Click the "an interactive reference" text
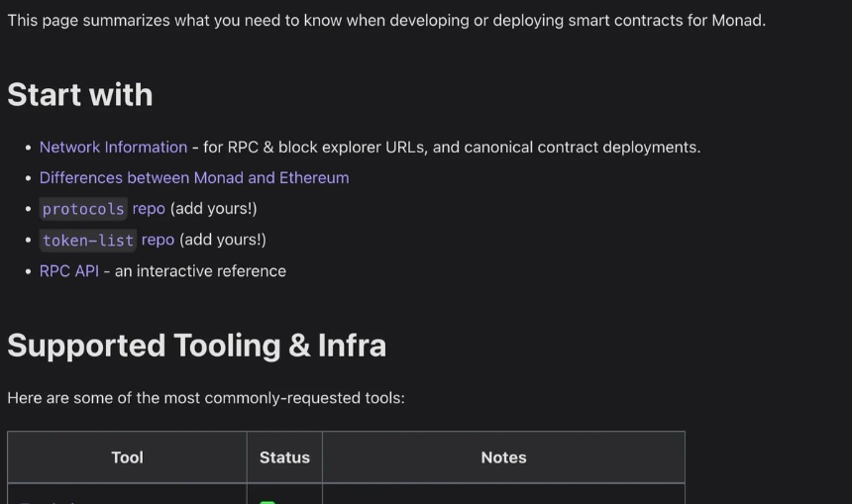The height and width of the screenshot is (504, 852). 200,271
